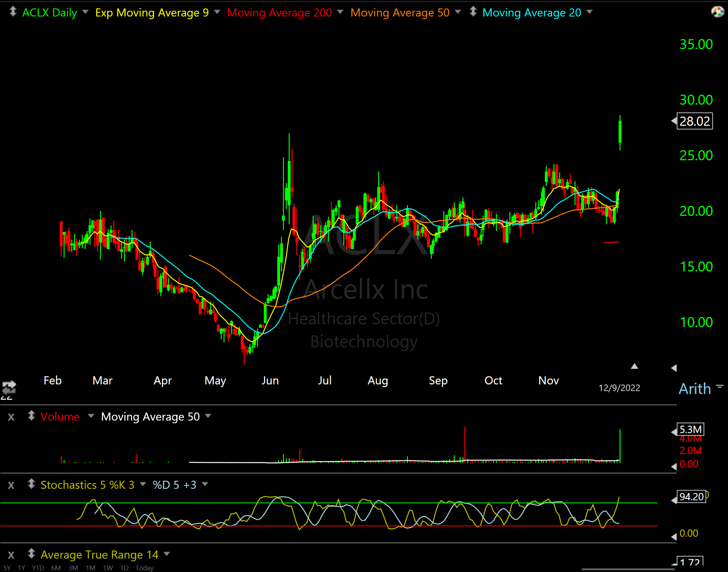Click the up triangle above the date
Screen dimensions: 728x572
tap(635, 366)
